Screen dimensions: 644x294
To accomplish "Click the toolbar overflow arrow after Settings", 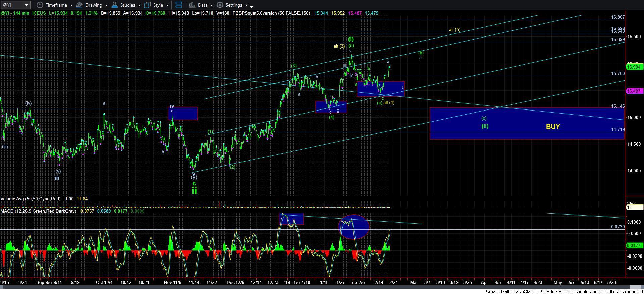I will tap(251, 6).
